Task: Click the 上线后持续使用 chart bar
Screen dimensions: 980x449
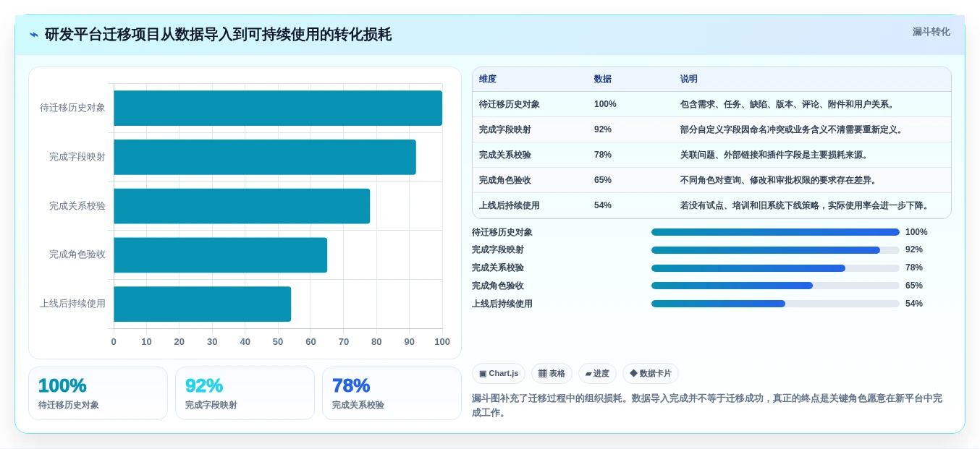Action: pyautogui.click(x=203, y=304)
